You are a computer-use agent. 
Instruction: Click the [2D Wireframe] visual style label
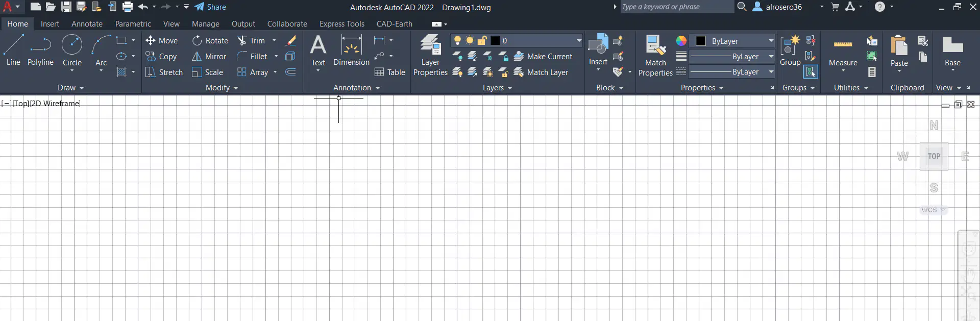(55, 103)
